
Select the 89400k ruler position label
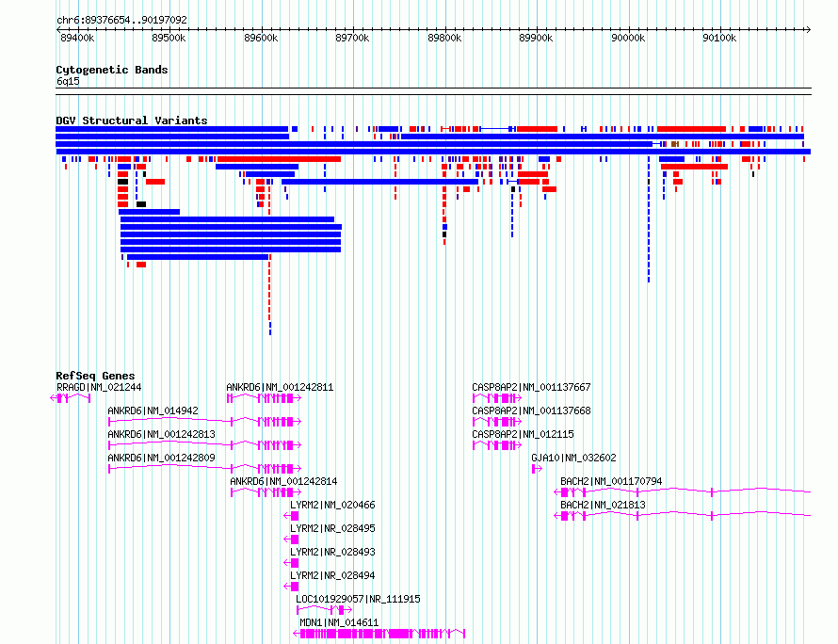click(77, 38)
